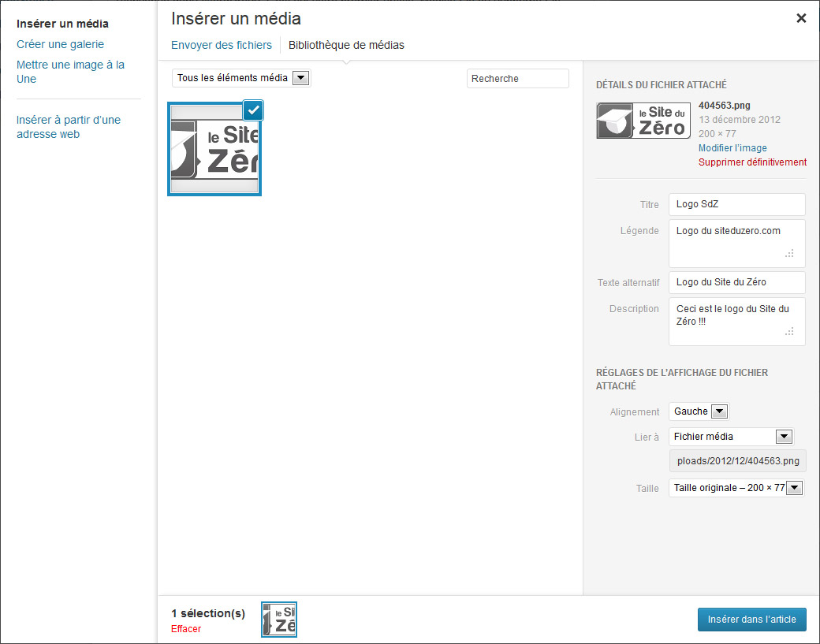Viewport: 820px width, 644px height.
Task: Close the Insérer un média dialog
Action: coord(801,18)
